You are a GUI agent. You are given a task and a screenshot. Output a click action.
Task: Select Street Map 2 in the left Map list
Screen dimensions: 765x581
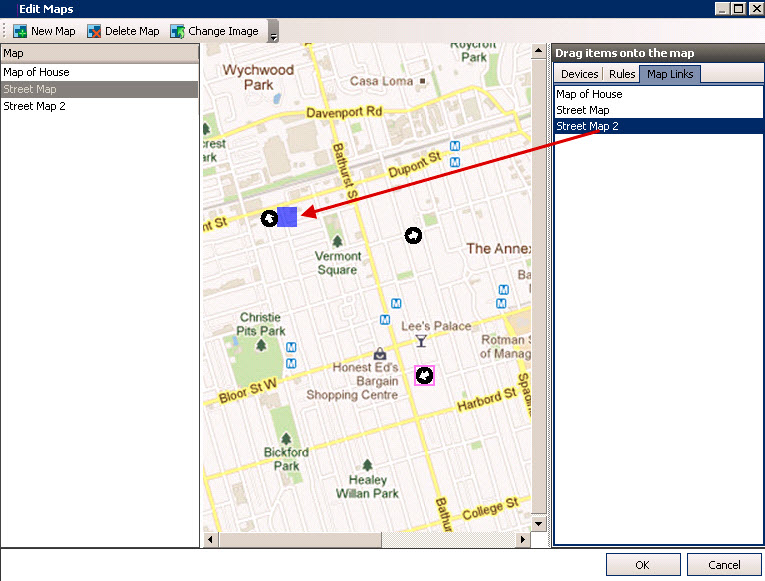point(100,106)
